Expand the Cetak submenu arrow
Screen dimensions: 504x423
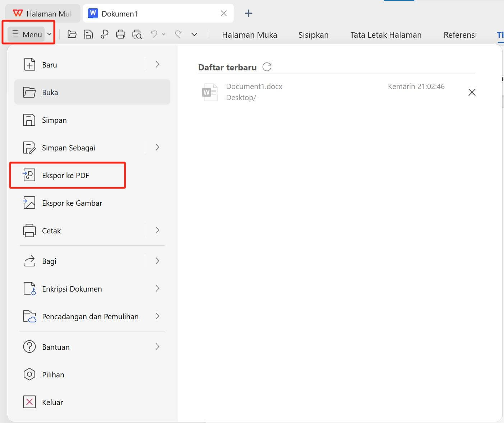(x=157, y=231)
